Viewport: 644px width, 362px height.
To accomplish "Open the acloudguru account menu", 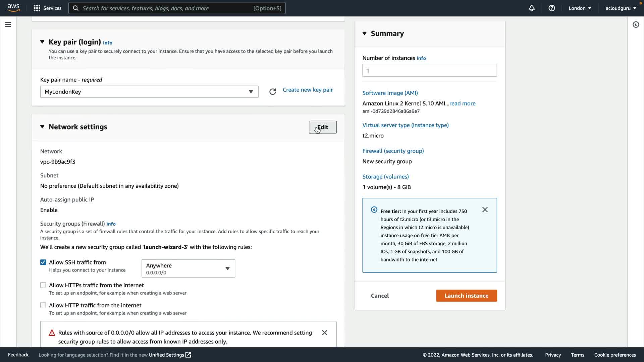I will pos(621,8).
